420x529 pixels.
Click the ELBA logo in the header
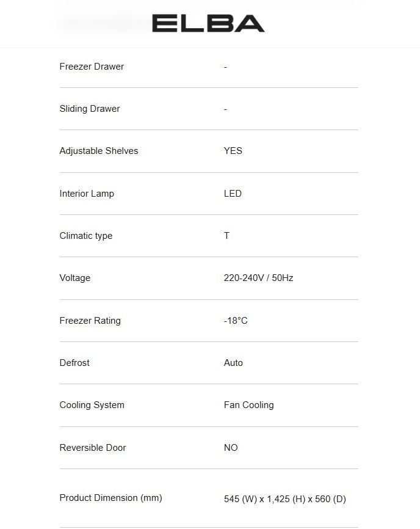click(x=208, y=24)
